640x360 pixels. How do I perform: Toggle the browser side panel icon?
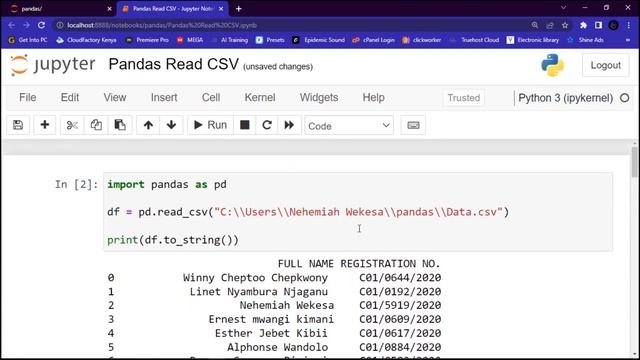pos(598,25)
